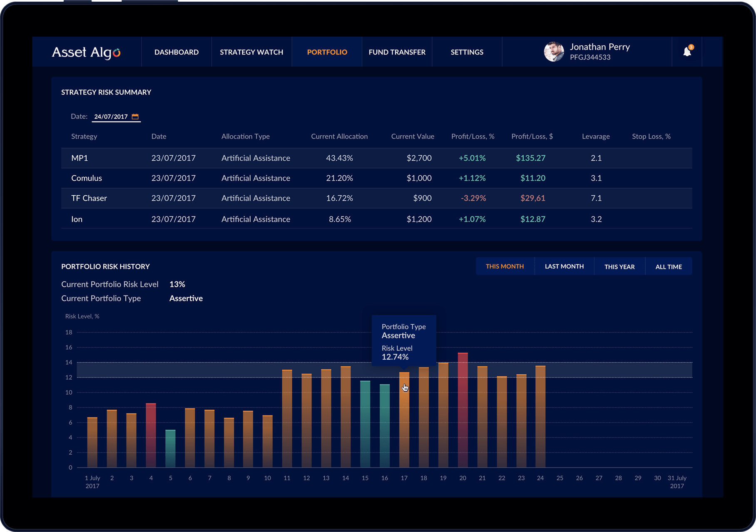Open the Dashboard tab
This screenshot has width=756, height=532.
(x=177, y=52)
